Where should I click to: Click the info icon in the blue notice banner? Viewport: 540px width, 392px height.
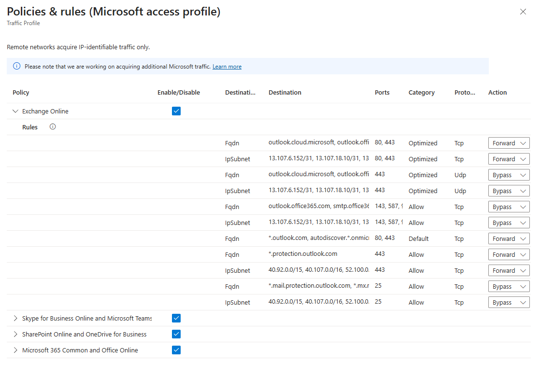[x=17, y=66]
